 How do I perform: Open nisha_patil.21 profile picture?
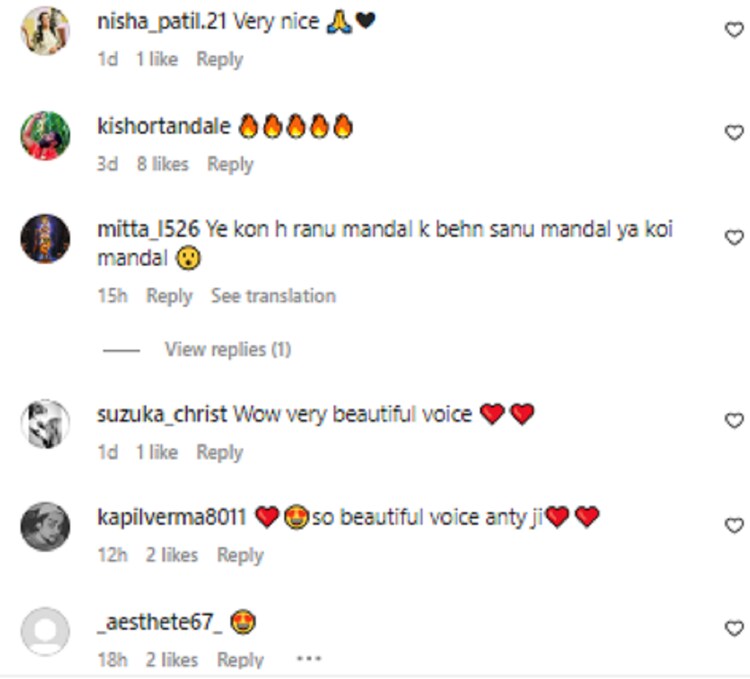click(45, 31)
